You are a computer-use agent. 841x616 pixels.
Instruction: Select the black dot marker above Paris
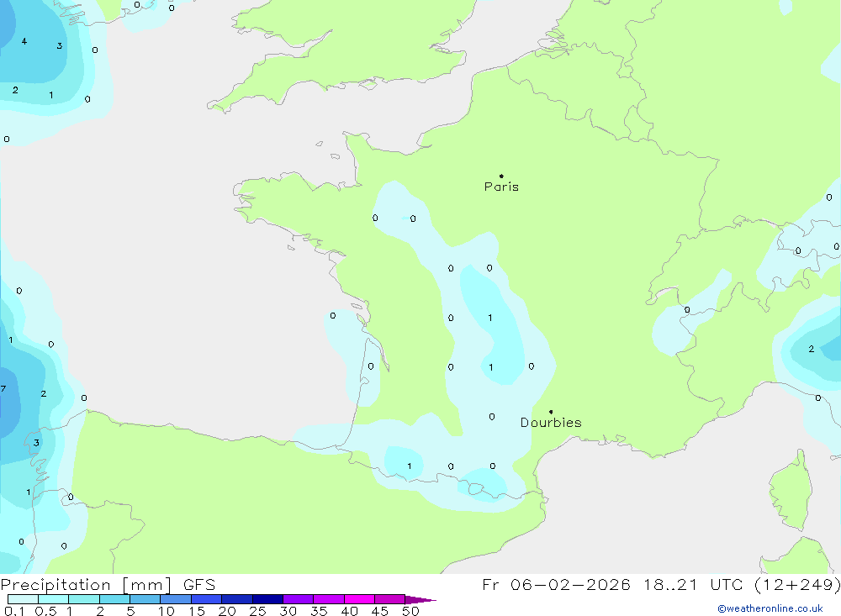(x=501, y=176)
